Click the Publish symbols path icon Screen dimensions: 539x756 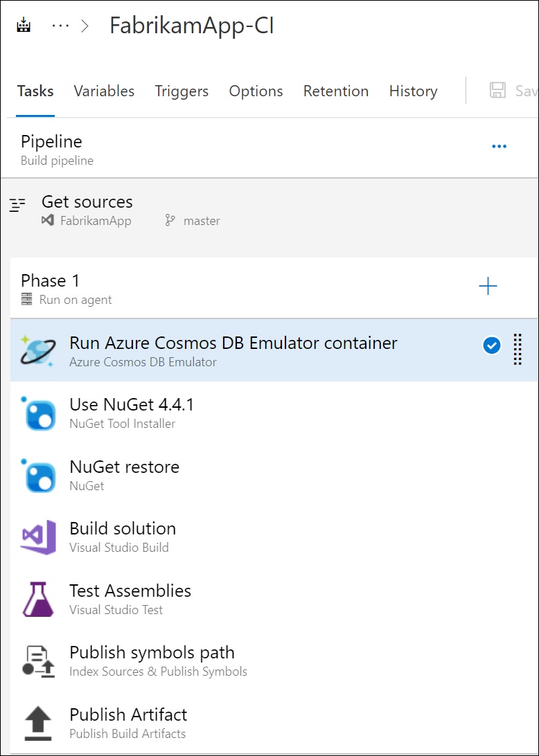(37, 661)
